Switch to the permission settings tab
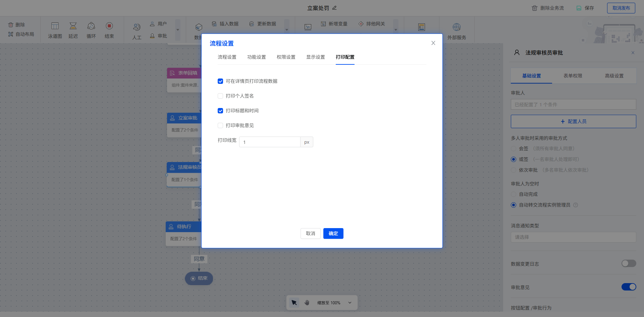 point(286,57)
